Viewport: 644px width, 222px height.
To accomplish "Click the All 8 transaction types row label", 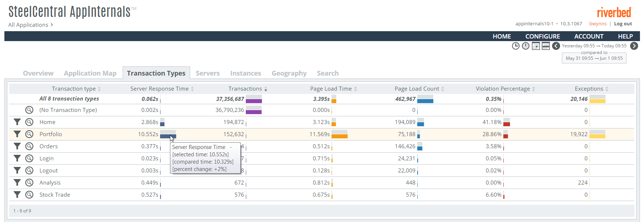I will pyautogui.click(x=69, y=98).
